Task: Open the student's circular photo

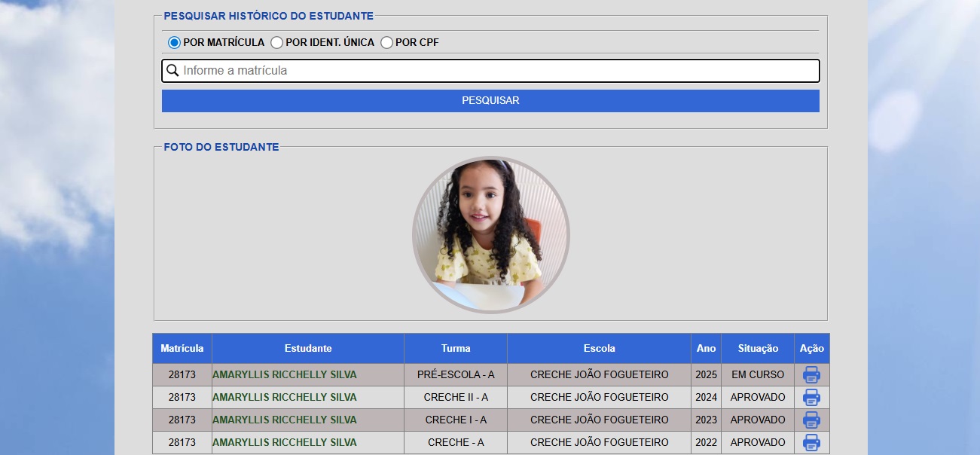Action: [490, 234]
